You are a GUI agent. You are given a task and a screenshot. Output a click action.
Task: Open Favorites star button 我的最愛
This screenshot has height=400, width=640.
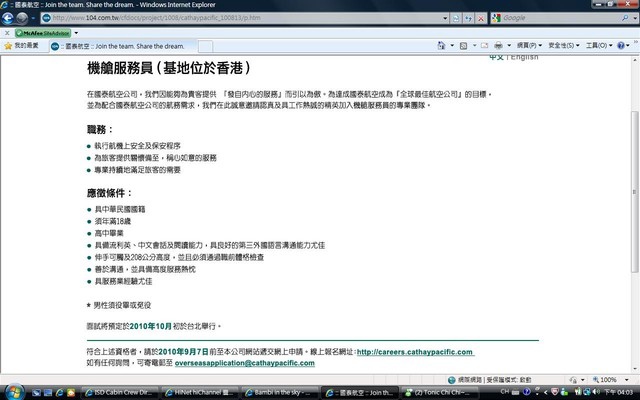tap(21, 46)
